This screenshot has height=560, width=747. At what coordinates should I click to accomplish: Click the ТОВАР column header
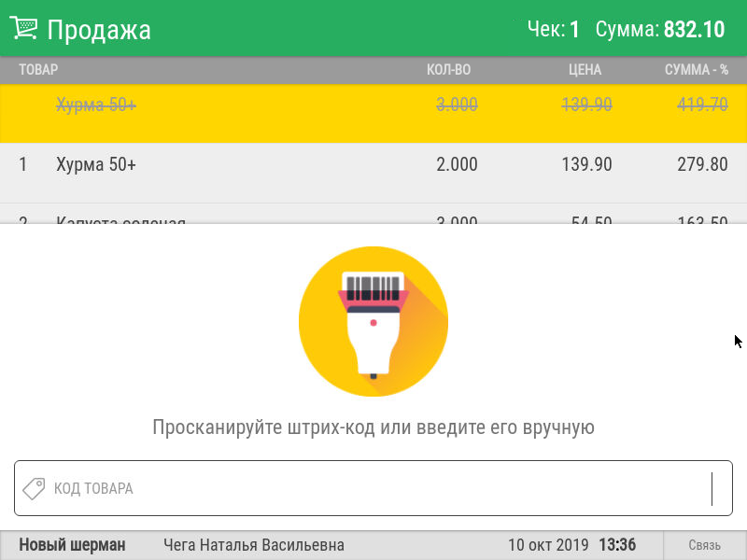point(38,69)
